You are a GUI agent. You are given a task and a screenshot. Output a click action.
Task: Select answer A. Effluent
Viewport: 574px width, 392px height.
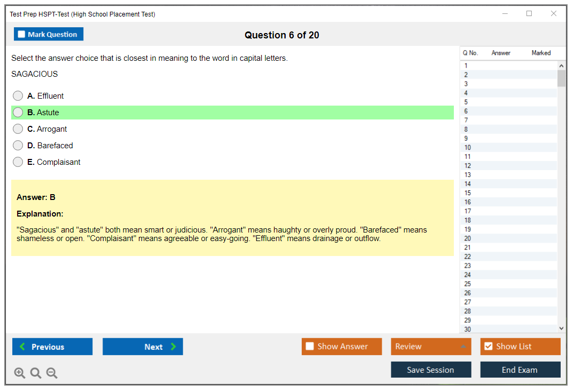coord(18,96)
